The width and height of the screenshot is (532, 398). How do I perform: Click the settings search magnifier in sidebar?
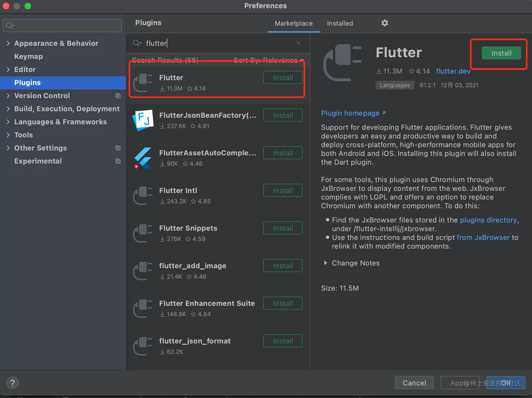[x=10, y=26]
